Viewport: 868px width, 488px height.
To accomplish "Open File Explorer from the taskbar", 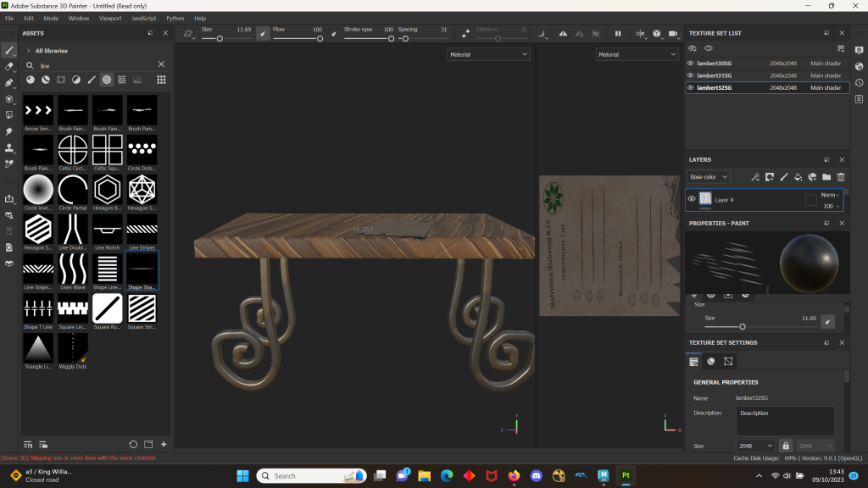I will point(425,475).
